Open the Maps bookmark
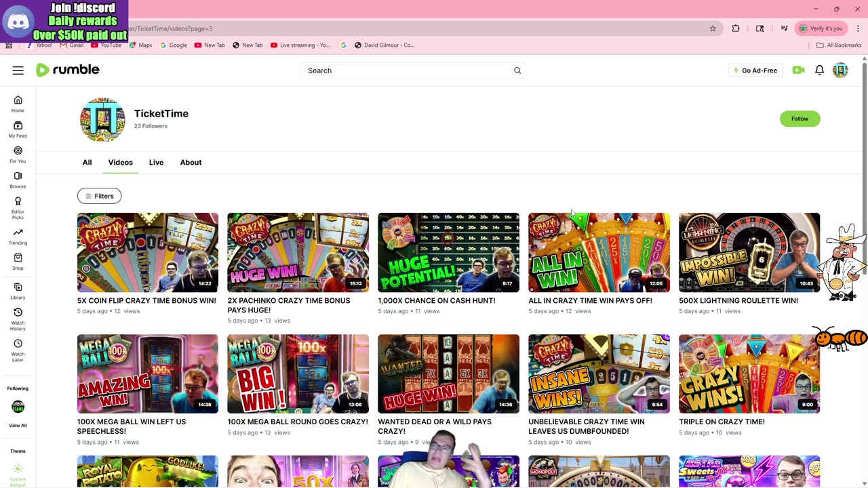Viewport: 868px width, 488px height. click(x=141, y=45)
